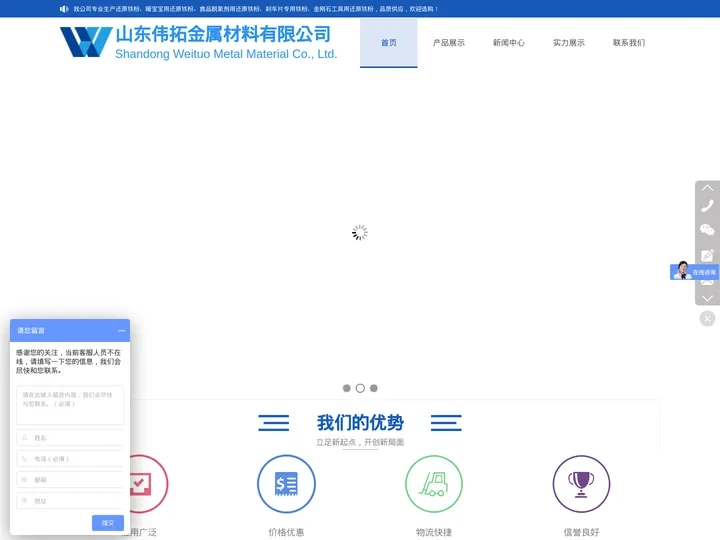Open 实力展示 in the navigation bar
The image size is (720, 540).
click(568, 43)
